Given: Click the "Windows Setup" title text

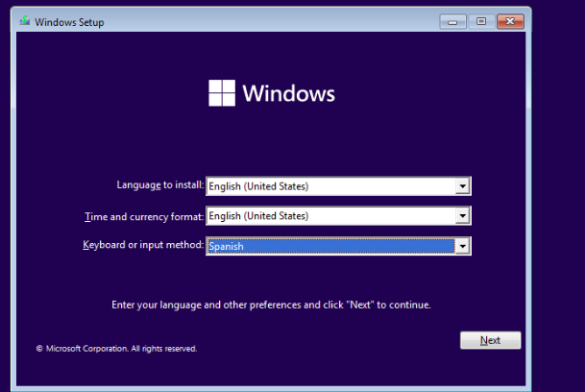Looking at the screenshot, I should click(69, 22).
